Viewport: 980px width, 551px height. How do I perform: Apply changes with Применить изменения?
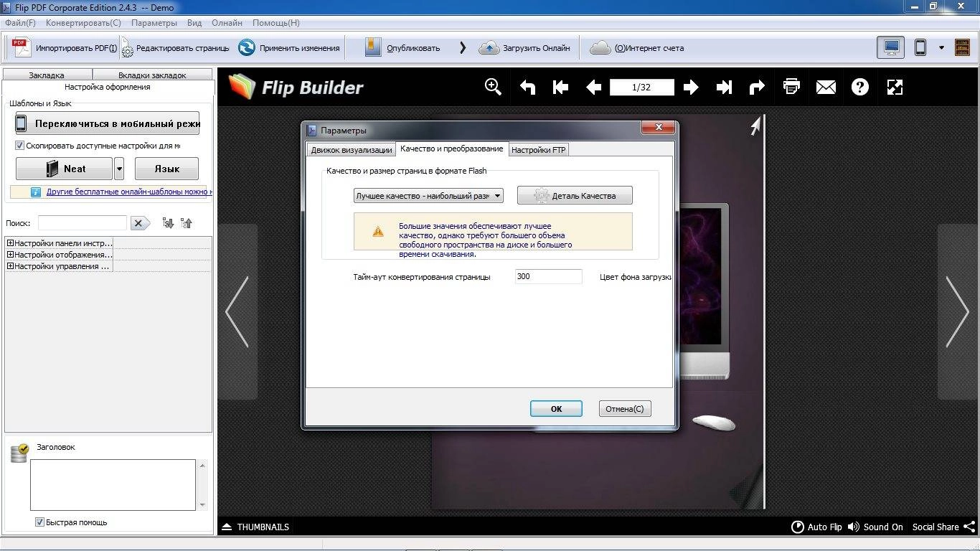[x=289, y=48]
